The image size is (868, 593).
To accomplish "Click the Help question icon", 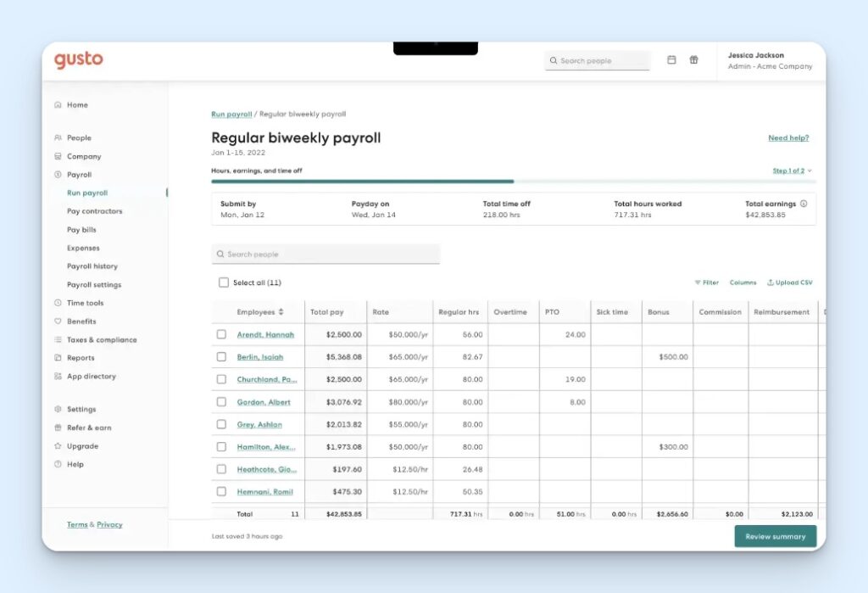I will tap(58, 464).
